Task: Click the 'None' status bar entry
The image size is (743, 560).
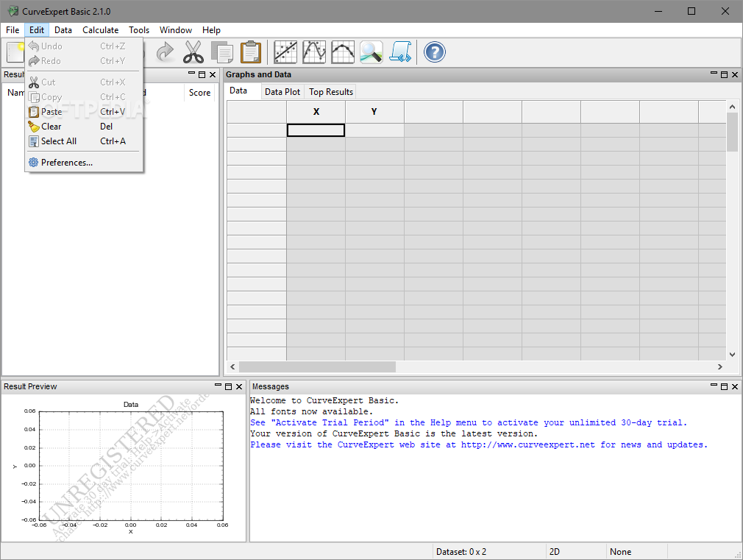Action: pos(620,551)
